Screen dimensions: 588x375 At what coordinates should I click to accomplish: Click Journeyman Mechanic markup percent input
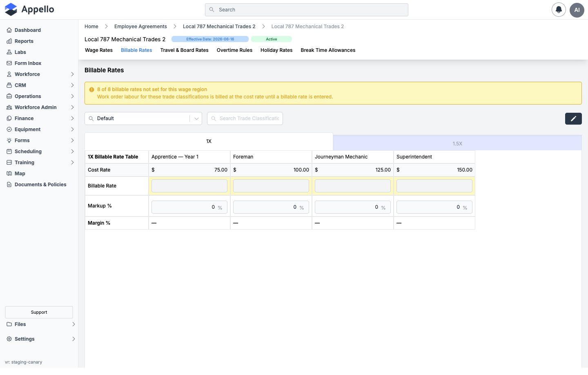point(353,207)
